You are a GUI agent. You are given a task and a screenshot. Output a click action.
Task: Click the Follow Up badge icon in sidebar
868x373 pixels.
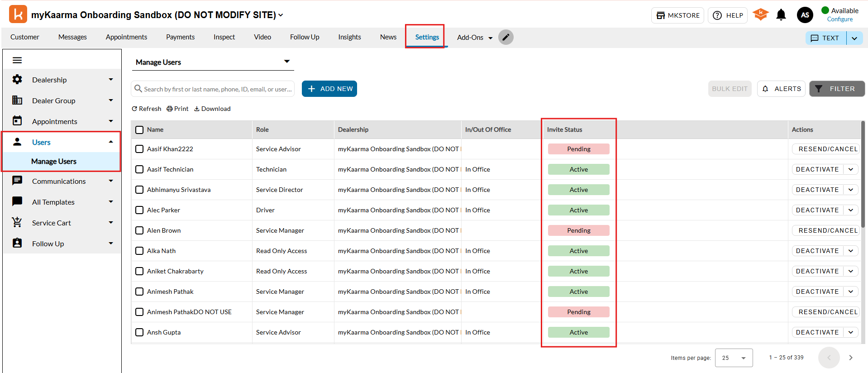click(x=17, y=243)
